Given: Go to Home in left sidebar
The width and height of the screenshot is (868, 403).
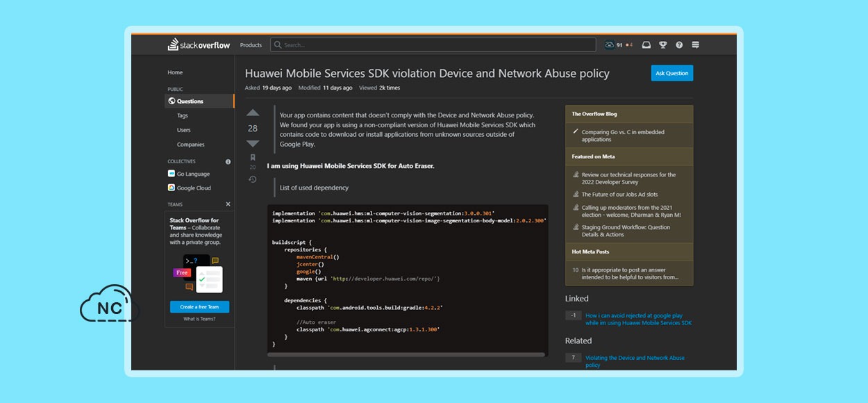Looking at the screenshot, I should 175,72.
